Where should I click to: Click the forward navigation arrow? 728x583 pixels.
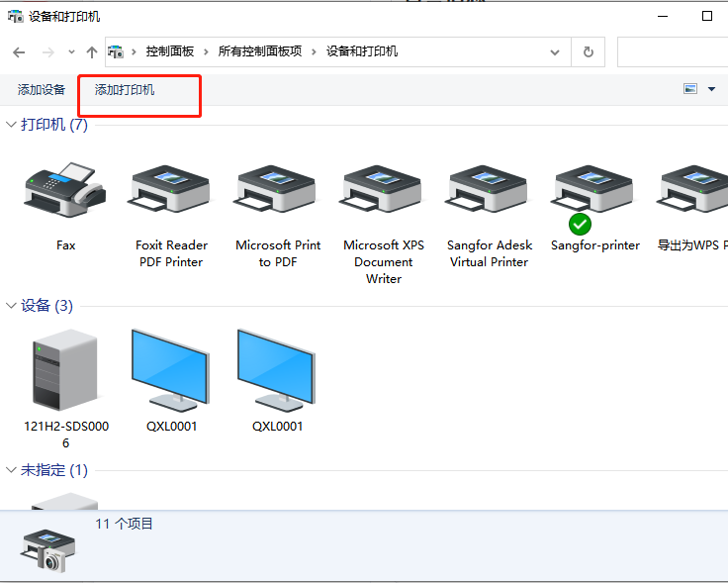coord(47,52)
